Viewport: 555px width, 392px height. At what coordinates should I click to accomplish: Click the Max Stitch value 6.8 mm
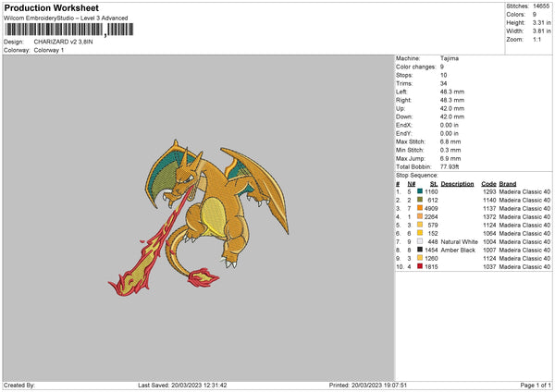[x=450, y=141]
